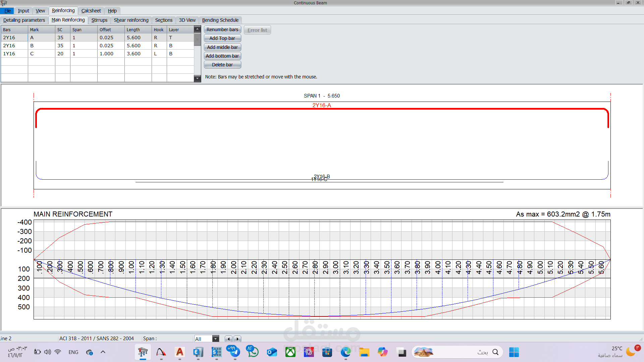Click the Add Top bar button
Screen dimensions: 644x362
pos(222,38)
